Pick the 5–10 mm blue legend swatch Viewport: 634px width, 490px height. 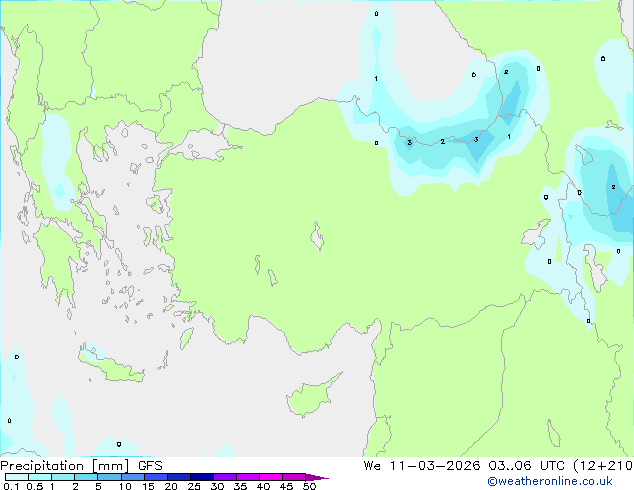pyautogui.click(x=109, y=477)
